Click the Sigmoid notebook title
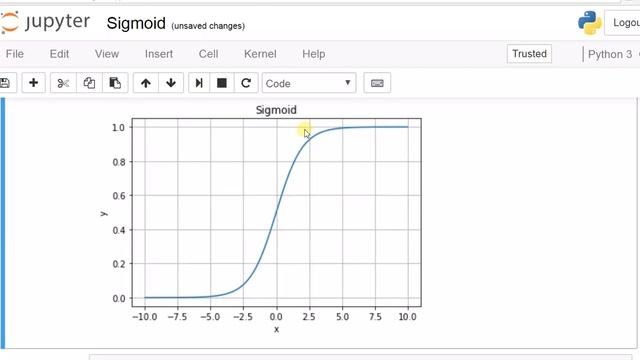This screenshot has width=640, height=360. tap(136, 23)
